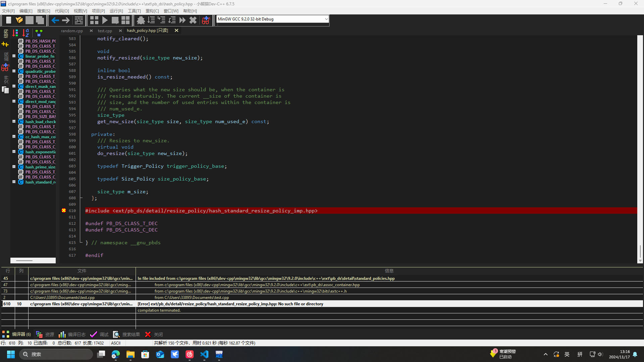Toggle show inherited members icon
644x362 pixels.
click(x=39, y=33)
